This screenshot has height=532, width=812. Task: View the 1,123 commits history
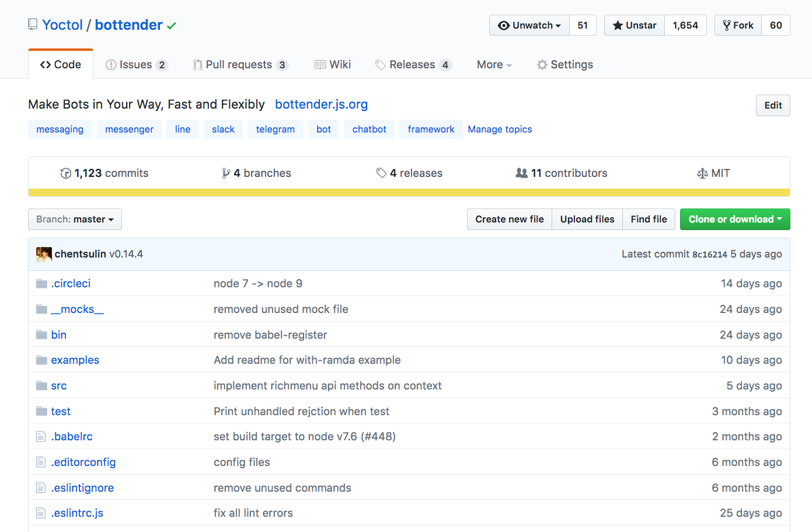[104, 173]
